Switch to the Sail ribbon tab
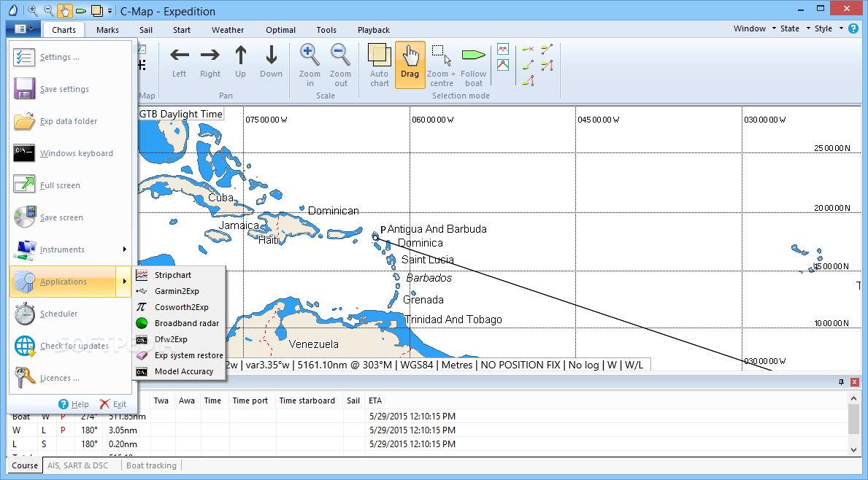The width and height of the screenshot is (868, 480). coord(146,30)
